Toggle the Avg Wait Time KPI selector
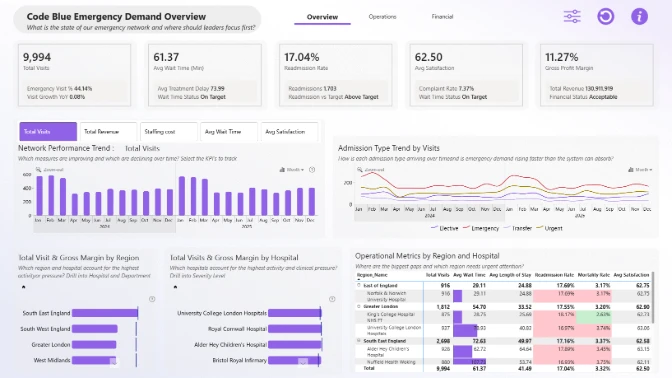 [229, 132]
